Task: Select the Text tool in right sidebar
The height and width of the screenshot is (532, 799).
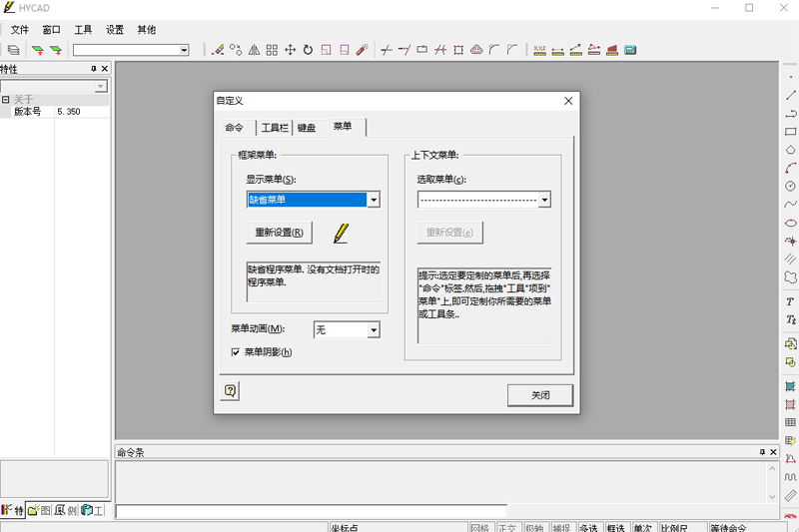Action: pos(790,301)
